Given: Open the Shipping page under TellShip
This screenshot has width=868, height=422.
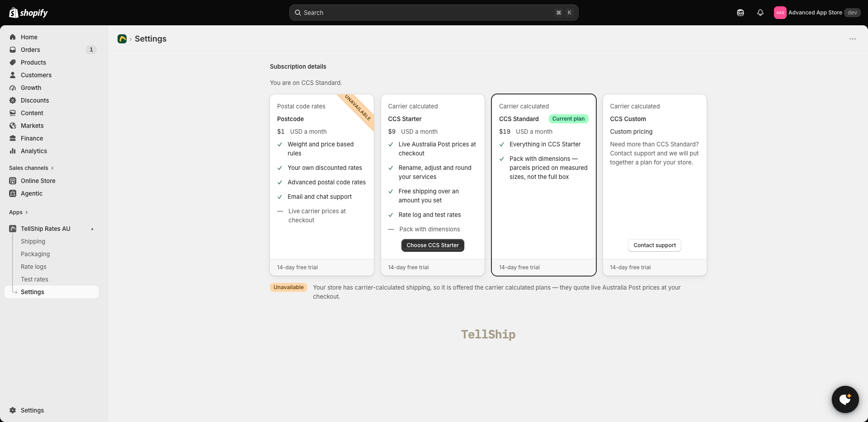Looking at the screenshot, I should (x=33, y=241).
